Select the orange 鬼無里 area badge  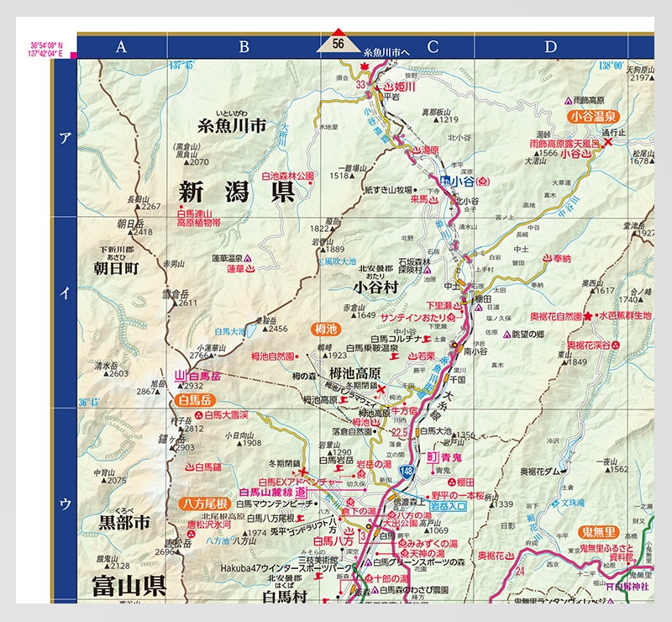tap(598, 532)
